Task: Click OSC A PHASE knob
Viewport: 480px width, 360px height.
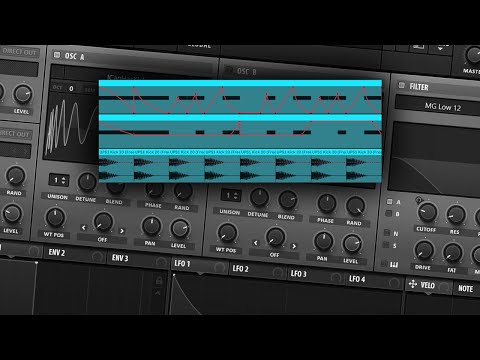Action: coord(154,189)
